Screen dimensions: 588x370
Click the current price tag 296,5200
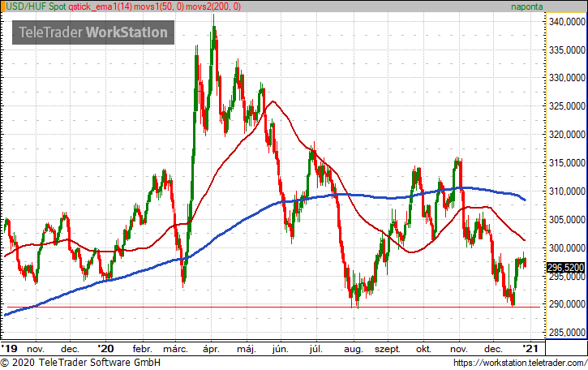point(566,268)
